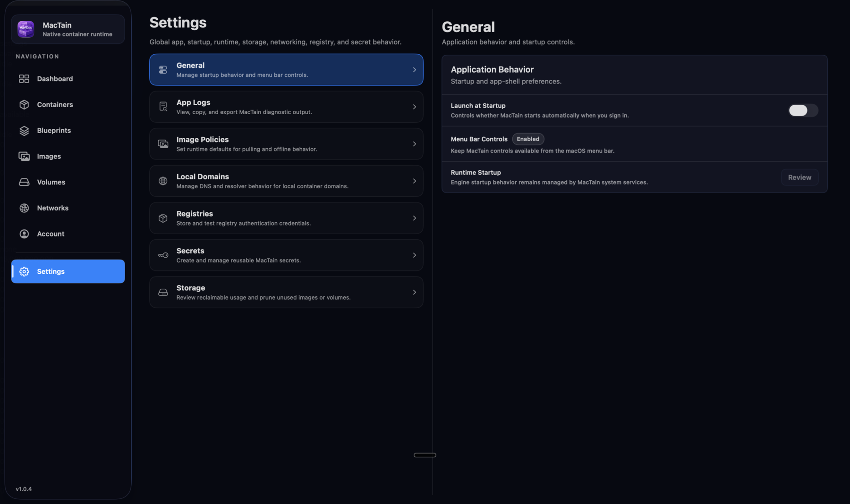Select Images in the sidebar

[x=68, y=156]
